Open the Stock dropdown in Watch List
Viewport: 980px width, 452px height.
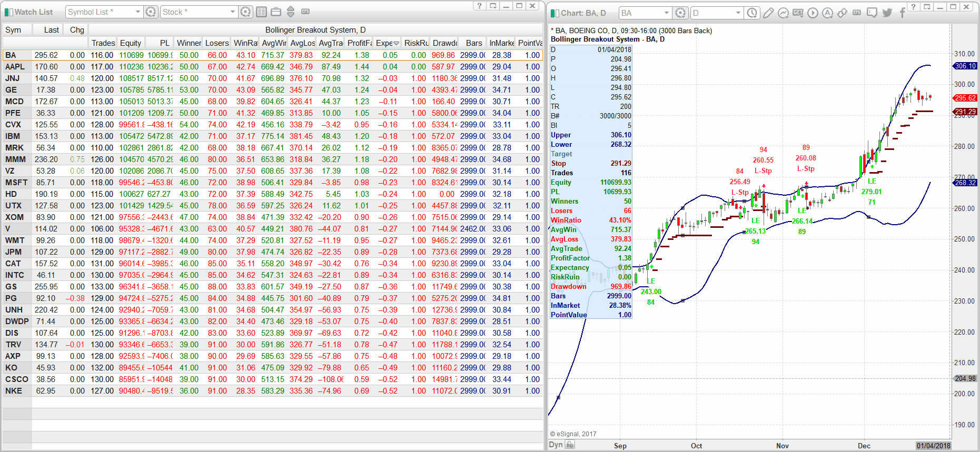(x=233, y=12)
